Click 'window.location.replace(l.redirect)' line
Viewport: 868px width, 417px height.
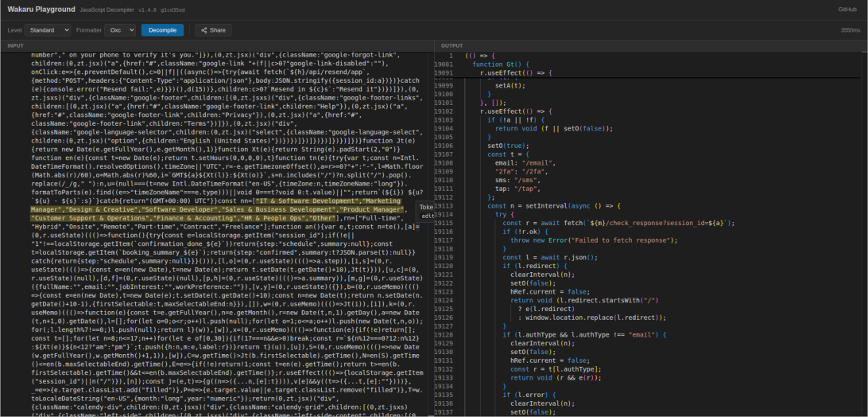[x=591, y=318]
